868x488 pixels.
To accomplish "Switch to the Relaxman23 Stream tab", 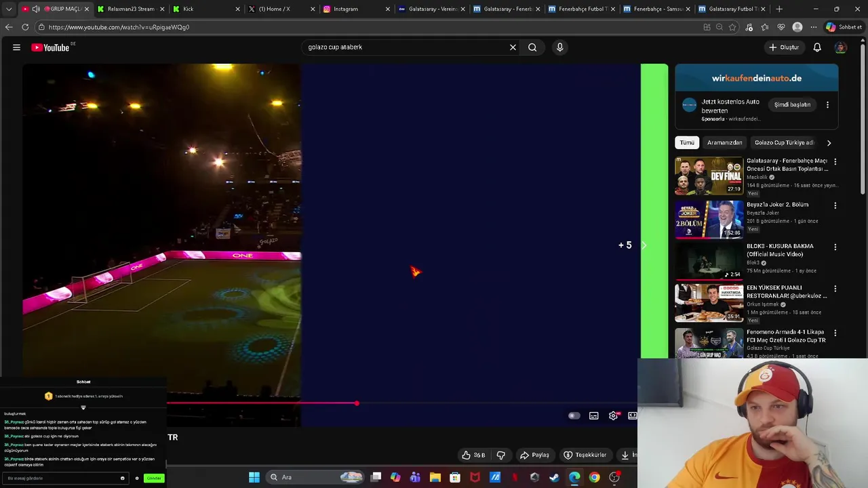I will [131, 9].
